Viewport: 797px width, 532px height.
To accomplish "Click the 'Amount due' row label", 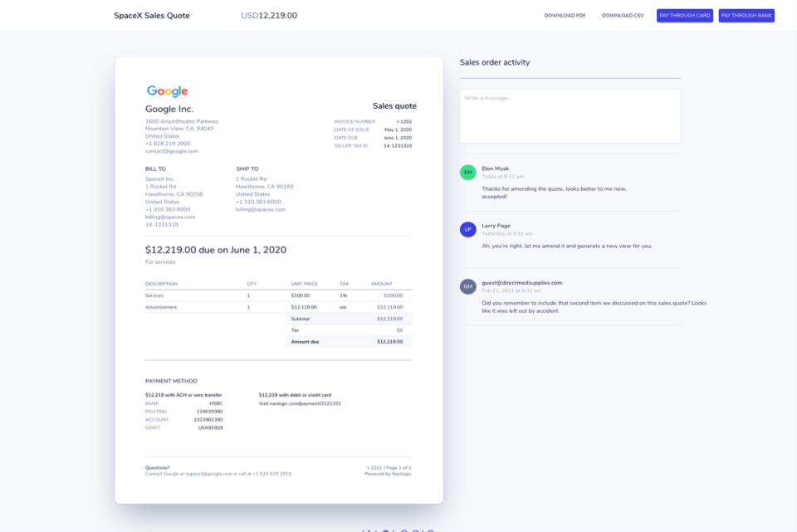I will pyautogui.click(x=305, y=342).
